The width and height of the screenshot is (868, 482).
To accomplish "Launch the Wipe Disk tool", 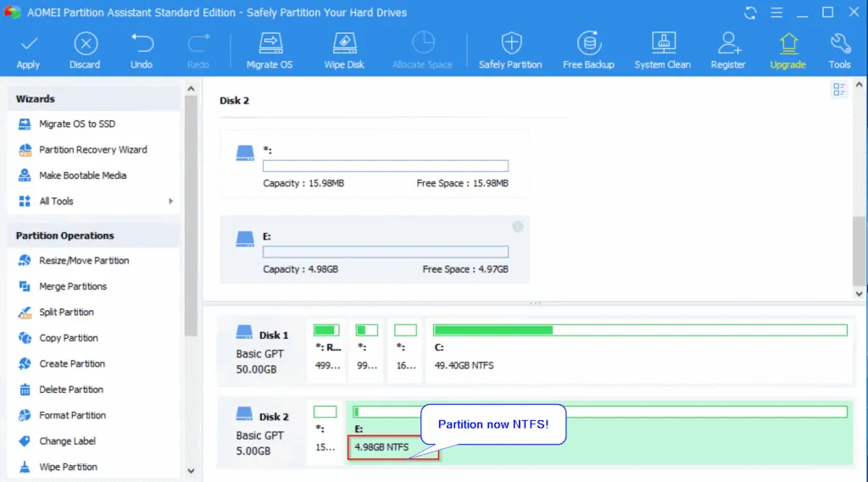I will (x=344, y=44).
